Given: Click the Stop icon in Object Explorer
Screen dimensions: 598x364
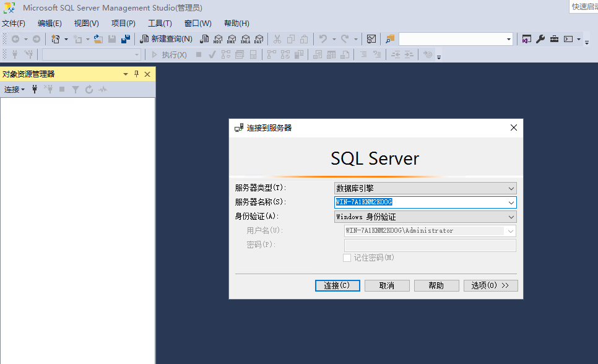Looking at the screenshot, I should pos(62,89).
